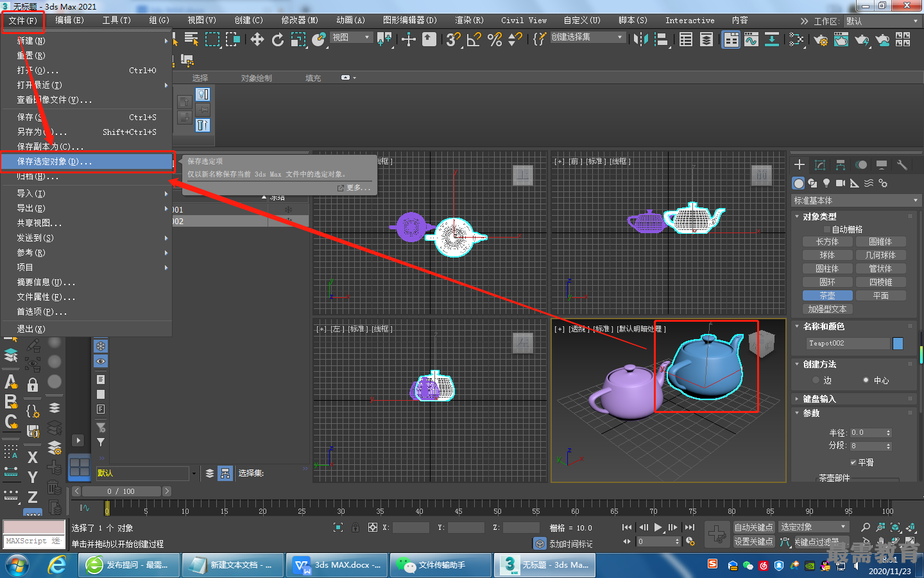Image resolution: width=924 pixels, height=578 pixels.
Task: Switch to the Motion panel tab
Action: 861,165
